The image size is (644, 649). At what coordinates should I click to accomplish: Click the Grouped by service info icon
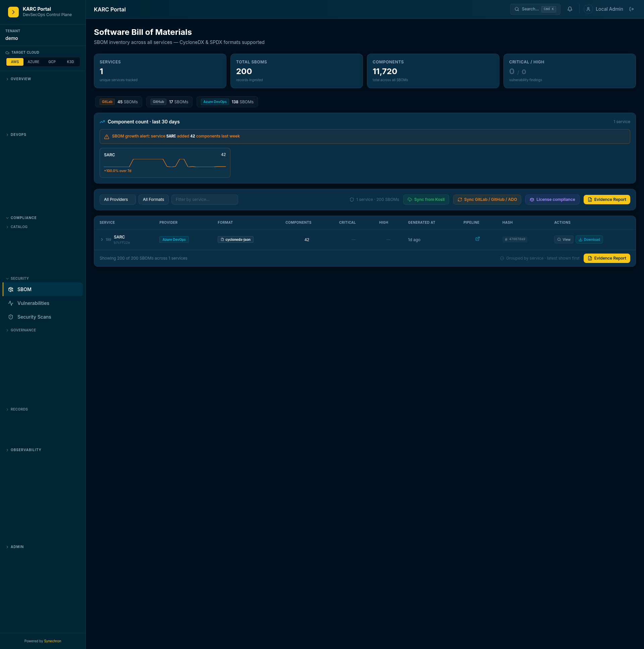coord(502,259)
